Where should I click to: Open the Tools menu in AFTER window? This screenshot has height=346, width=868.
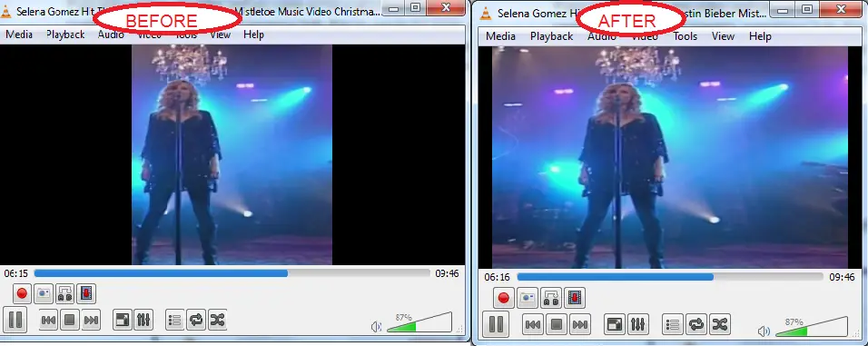tap(685, 36)
